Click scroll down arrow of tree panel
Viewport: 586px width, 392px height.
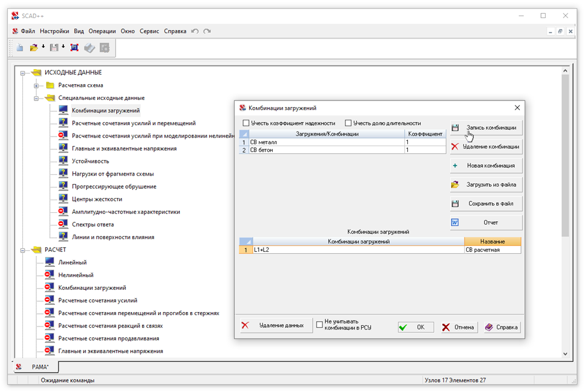(565, 354)
